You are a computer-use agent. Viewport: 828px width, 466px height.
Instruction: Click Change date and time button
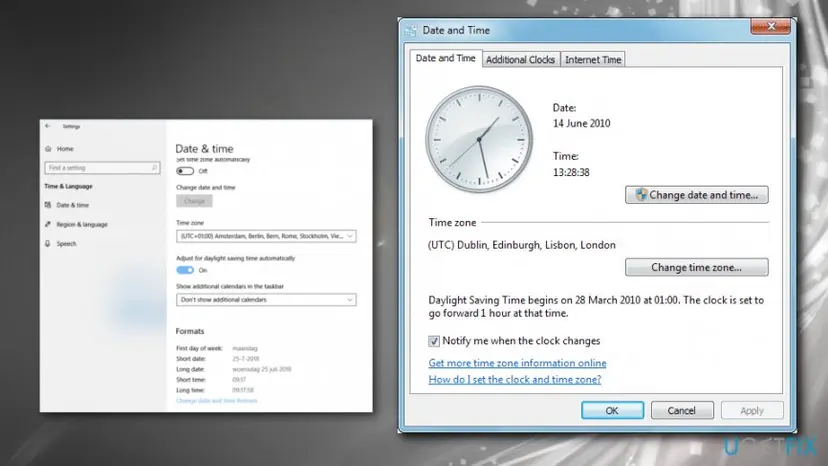[697, 195]
